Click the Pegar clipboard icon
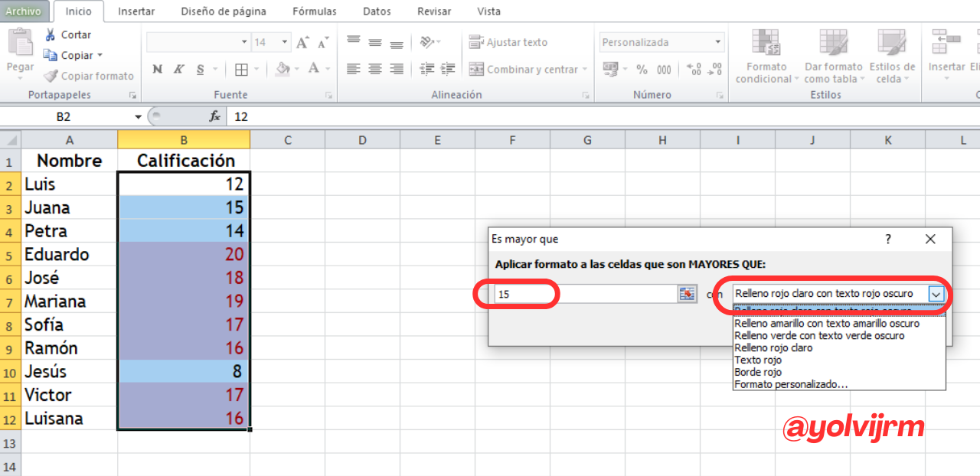This screenshot has height=476, width=980. click(20, 42)
